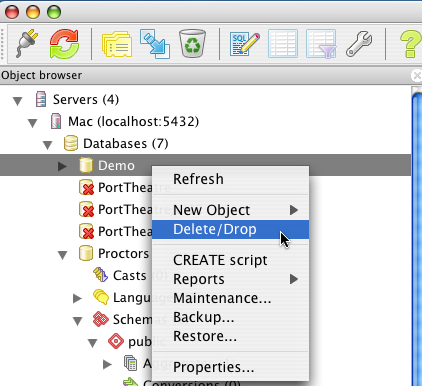Choose Backup... from context menu

230,317
